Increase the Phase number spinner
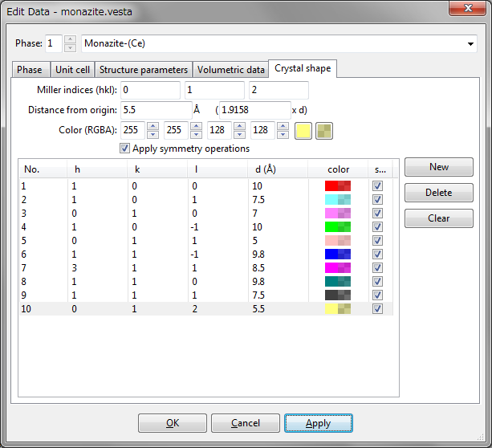The height and width of the screenshot is (448, 492). (x=70, y=39)
